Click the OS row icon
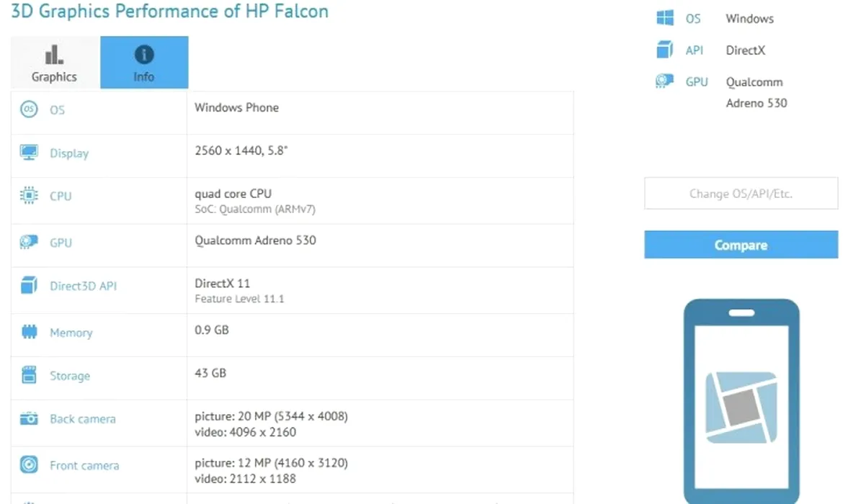Image resolution: width=848 pixels, height=504 pixels. point(29,109)
